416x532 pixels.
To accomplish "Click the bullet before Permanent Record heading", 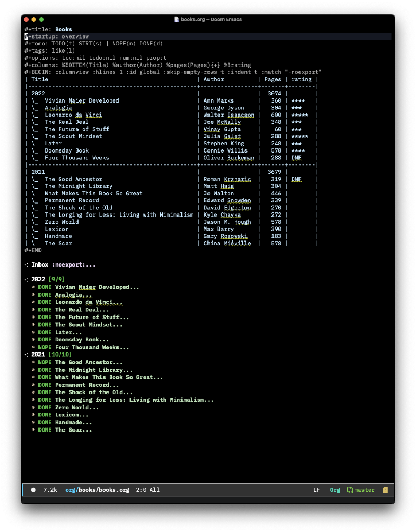I will coord(33,385).
